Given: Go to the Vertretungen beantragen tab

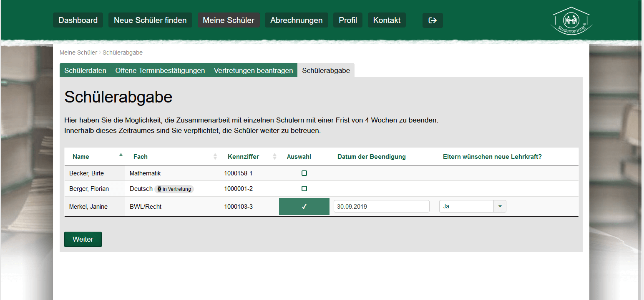Looking at the screenshot, I should tap(253, 70).
